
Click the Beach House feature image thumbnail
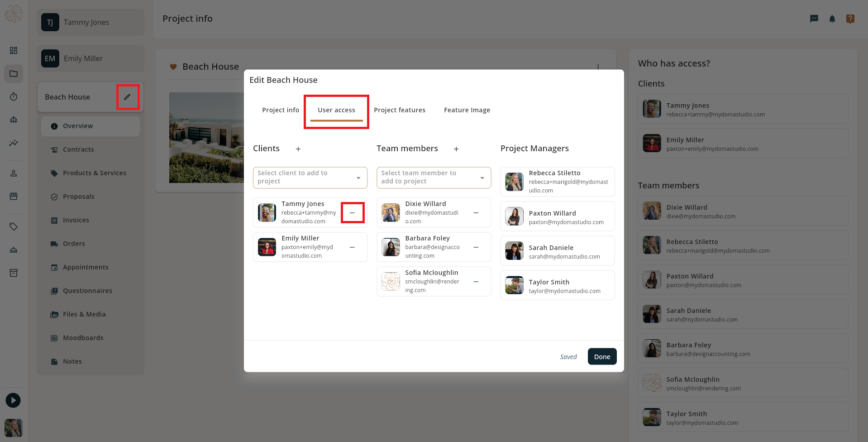[x=206, y=138]
